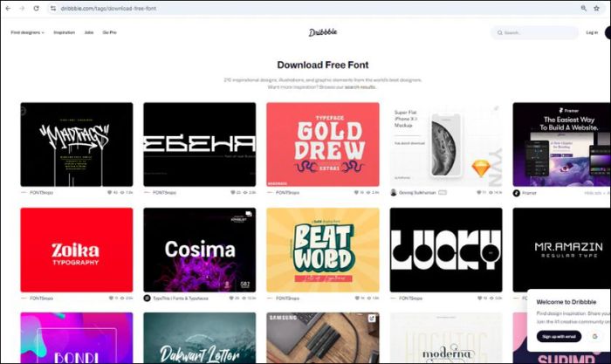Like the Madtags shot with heart icon
This screenshot has height=364, width=611.
pyautogui.click(x=110, y=193)
